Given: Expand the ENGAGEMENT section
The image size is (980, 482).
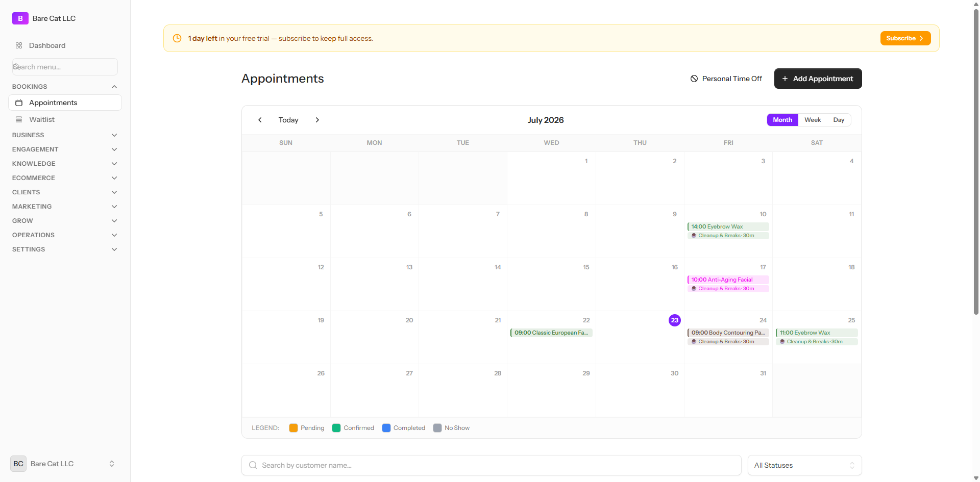Looking at the screenshot, I should coord(65,149).
